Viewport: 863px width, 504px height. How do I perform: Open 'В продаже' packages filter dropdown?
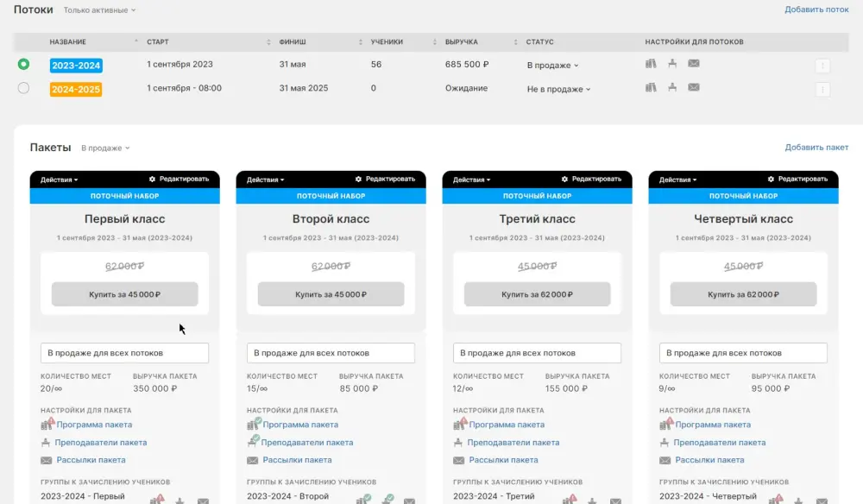click(105, 148)
